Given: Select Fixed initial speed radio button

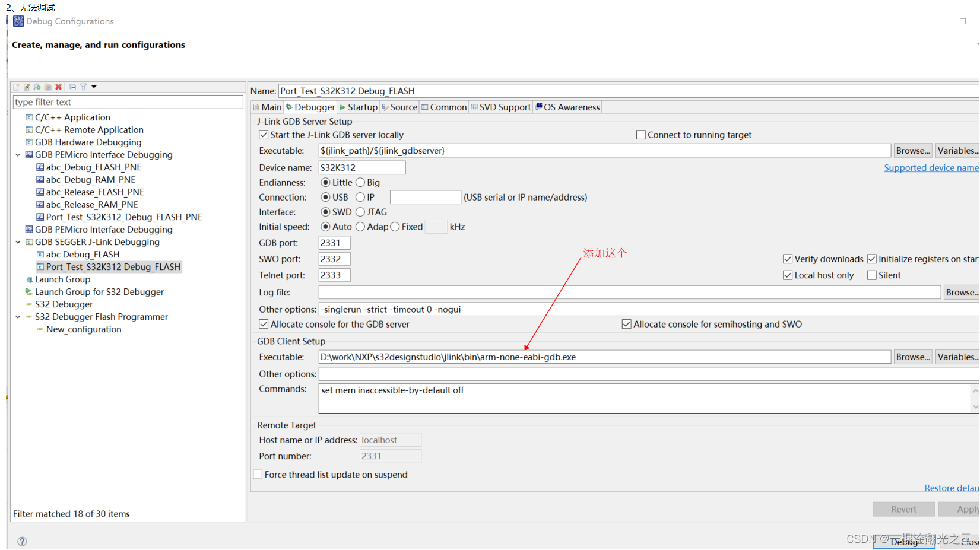Looking at the screenshot, I should pos(395,227).
